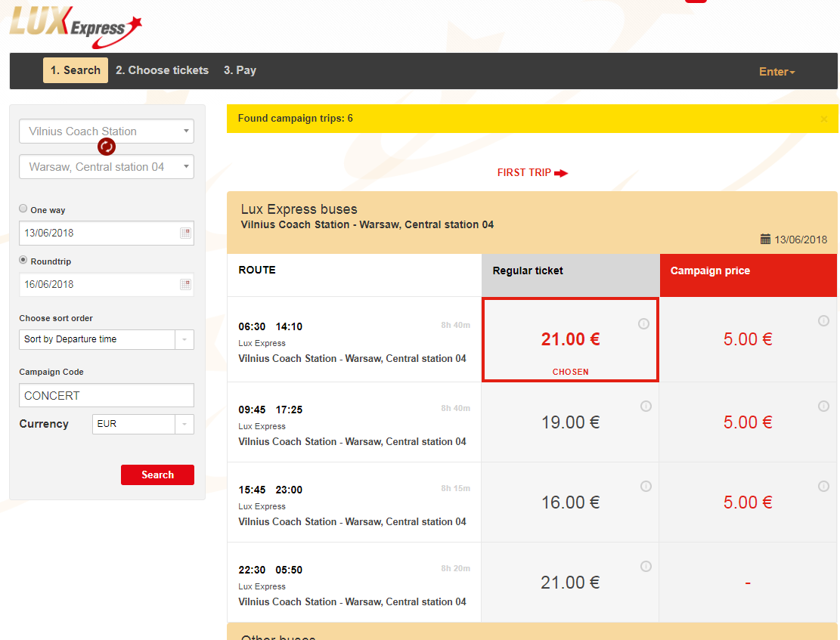Select the Roundtrip radio button
Image resolution: width=840 pixels, height=640 pixels.
(23, 260)
